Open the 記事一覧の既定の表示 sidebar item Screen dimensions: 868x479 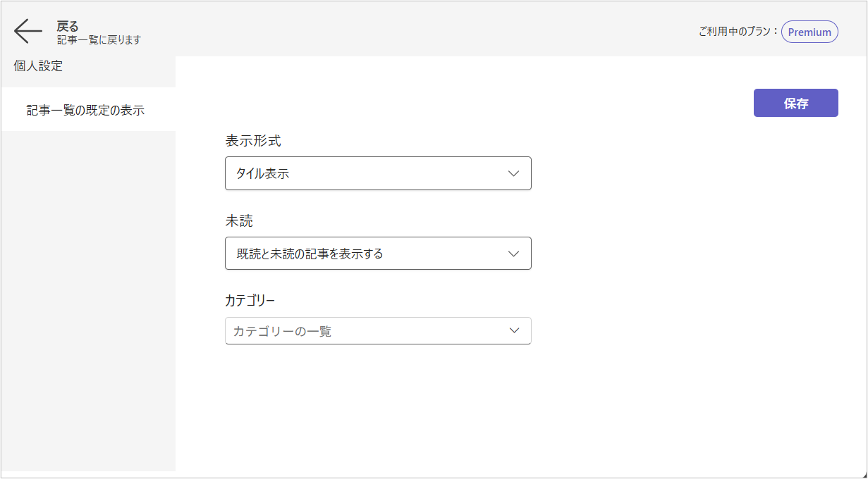click(x=85, y=110)
